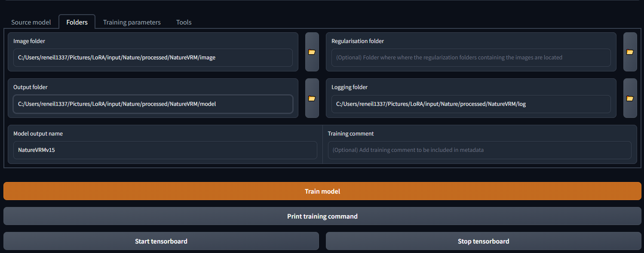Click the Training comment label text
The height and width of the screenshot is (253, 644).
[350, 134]
